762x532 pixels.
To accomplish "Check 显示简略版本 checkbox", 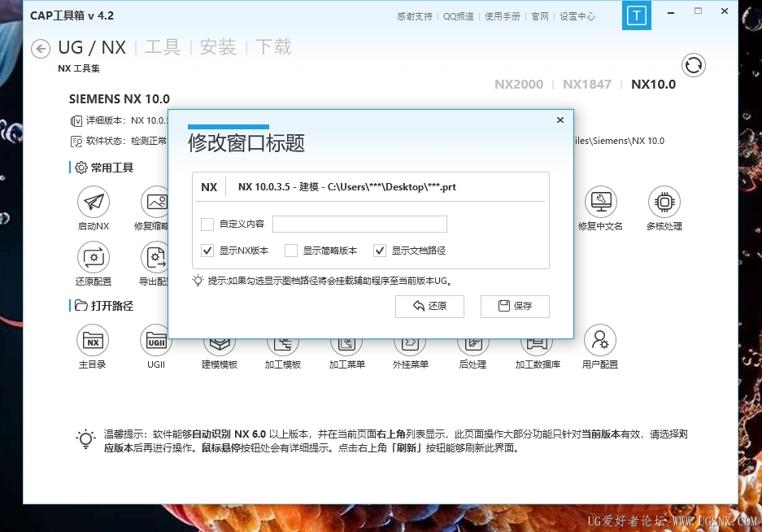I will (291, 251).
